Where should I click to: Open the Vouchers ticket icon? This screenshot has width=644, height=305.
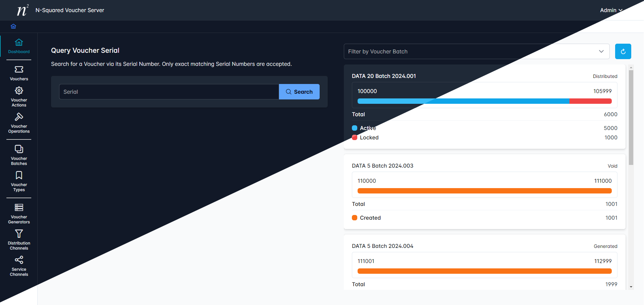(19, 70)
